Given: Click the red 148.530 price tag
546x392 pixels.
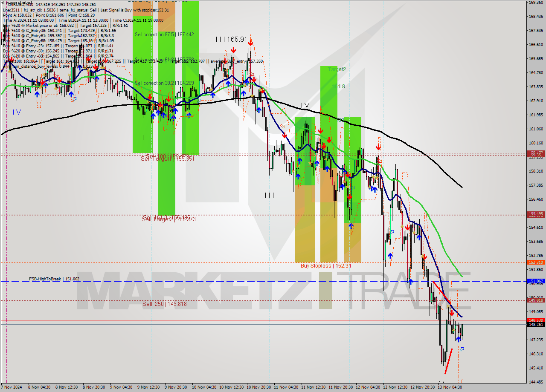Looking at the screenshot, I should [536, 320].
